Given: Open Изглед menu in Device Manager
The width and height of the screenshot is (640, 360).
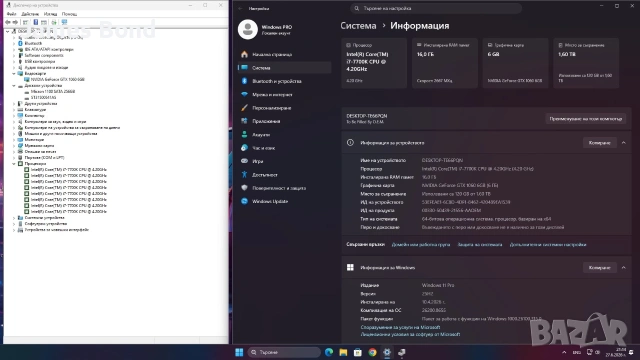Looking at the screenshot, I should (x=51, y=14).
